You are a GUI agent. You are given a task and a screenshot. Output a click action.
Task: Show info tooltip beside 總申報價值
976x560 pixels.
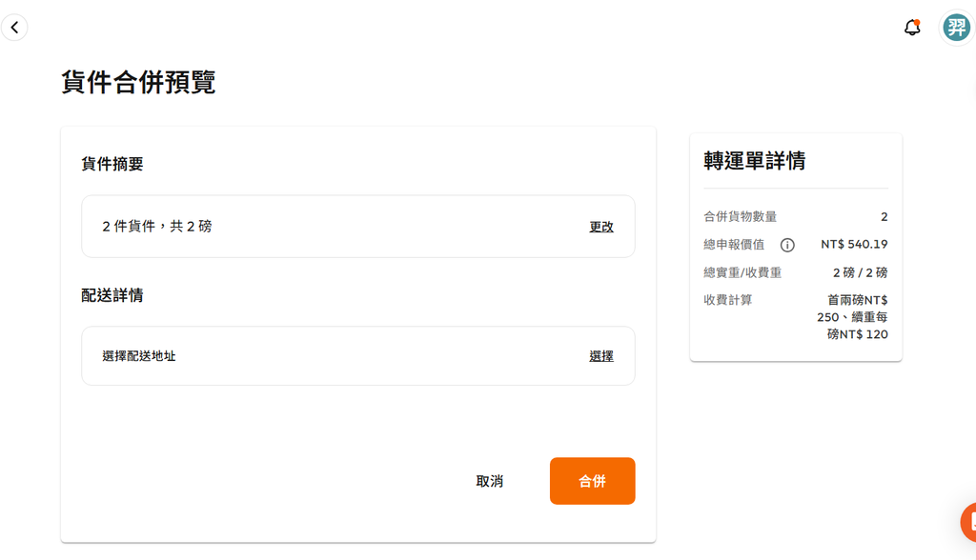pyautogui.click(x=787, y=245)
